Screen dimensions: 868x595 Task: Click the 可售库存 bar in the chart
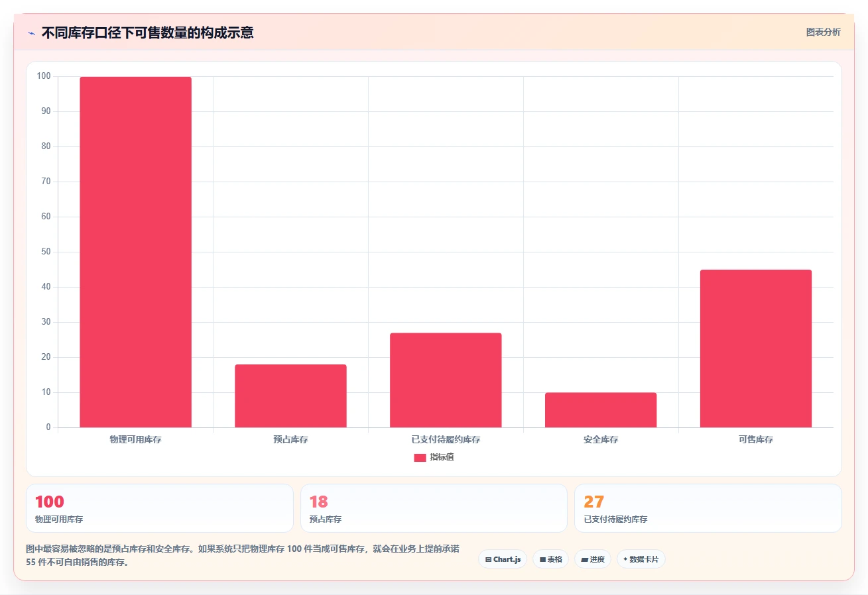[756, 349]
